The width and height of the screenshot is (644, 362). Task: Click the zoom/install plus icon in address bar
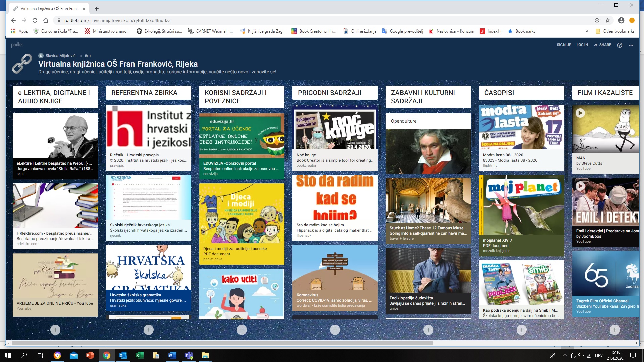(x=597, y=20)
